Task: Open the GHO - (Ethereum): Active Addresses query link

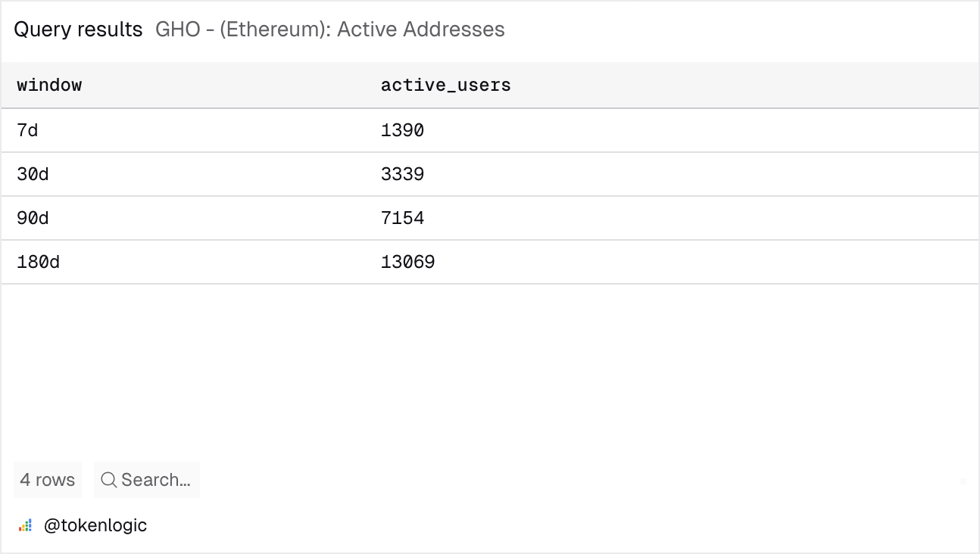Action: pyautogui.click(x=329, y=30)
